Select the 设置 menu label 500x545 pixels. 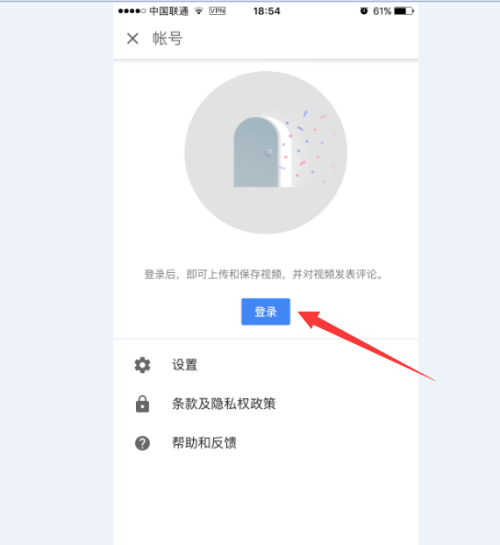click(x=185, y=365)
